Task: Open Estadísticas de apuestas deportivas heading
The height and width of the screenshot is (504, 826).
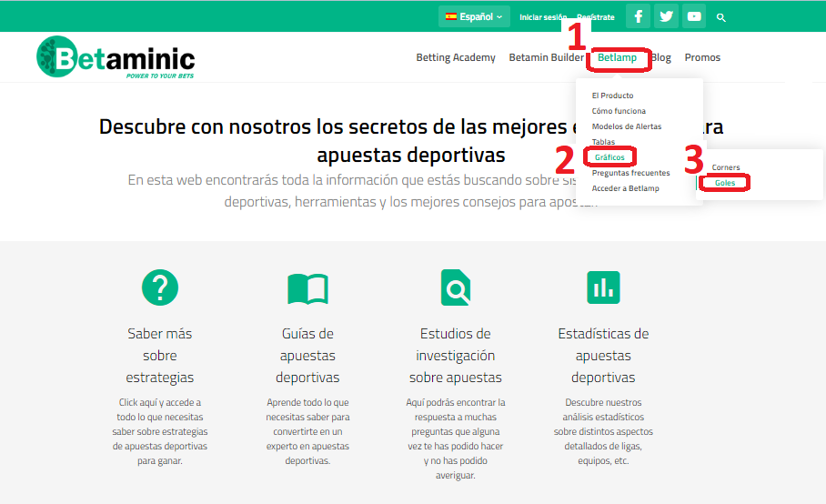Action: click(603, 356)
